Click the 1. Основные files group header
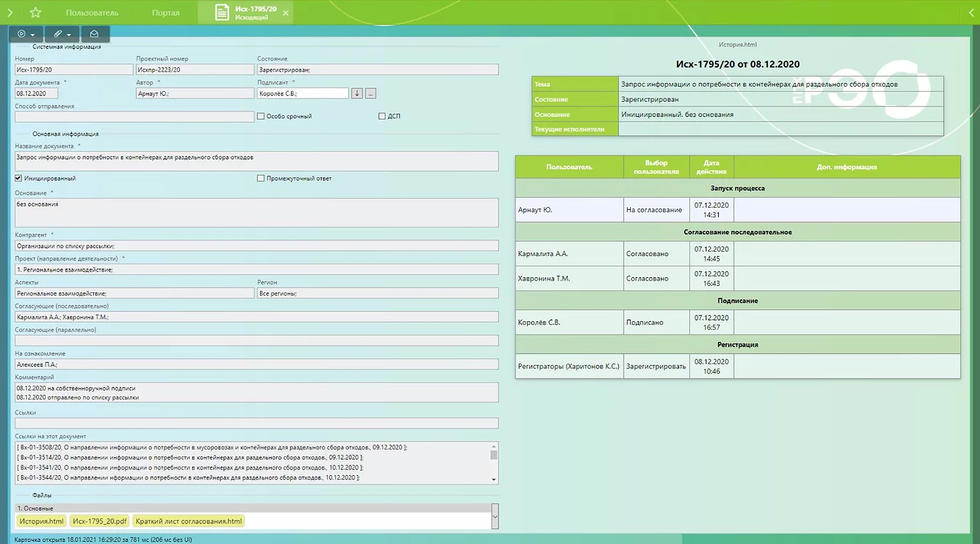980x544 pixels. point(252,508)
